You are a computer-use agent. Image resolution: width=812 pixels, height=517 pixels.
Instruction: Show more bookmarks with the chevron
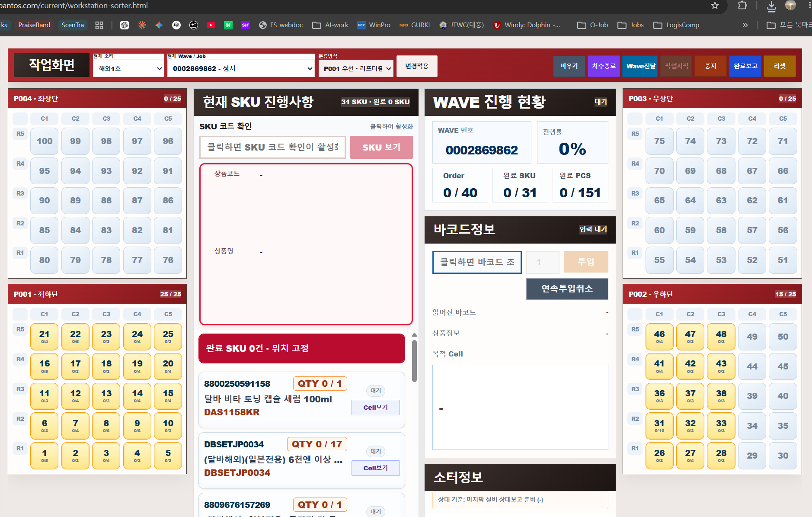(x=745, y=25)
